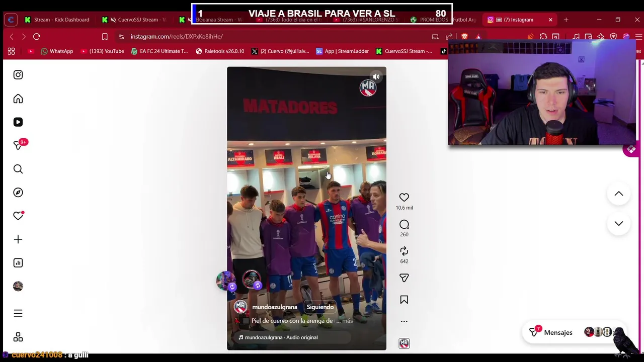Go to Instagram Home feed icon
This screenshot has width=644, height=362.
[x=18, y=99]
